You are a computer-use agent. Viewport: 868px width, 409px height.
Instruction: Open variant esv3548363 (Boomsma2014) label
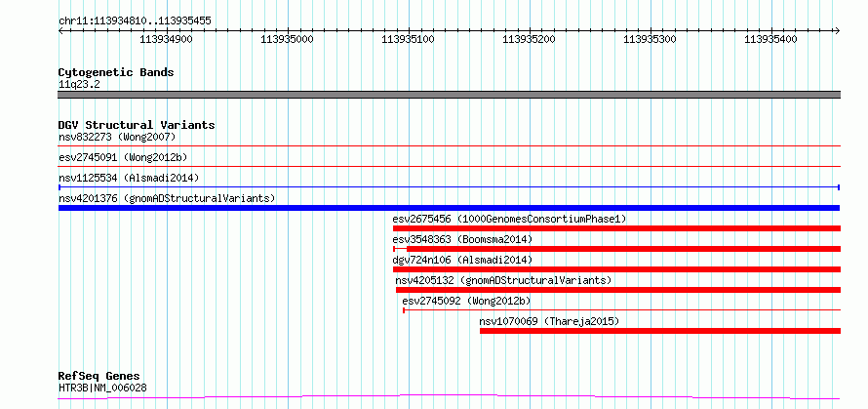coord(462,239)
